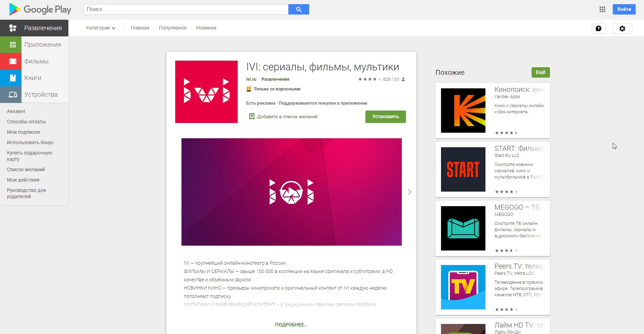Open the Популярное tab

click(x=173, y=28)
